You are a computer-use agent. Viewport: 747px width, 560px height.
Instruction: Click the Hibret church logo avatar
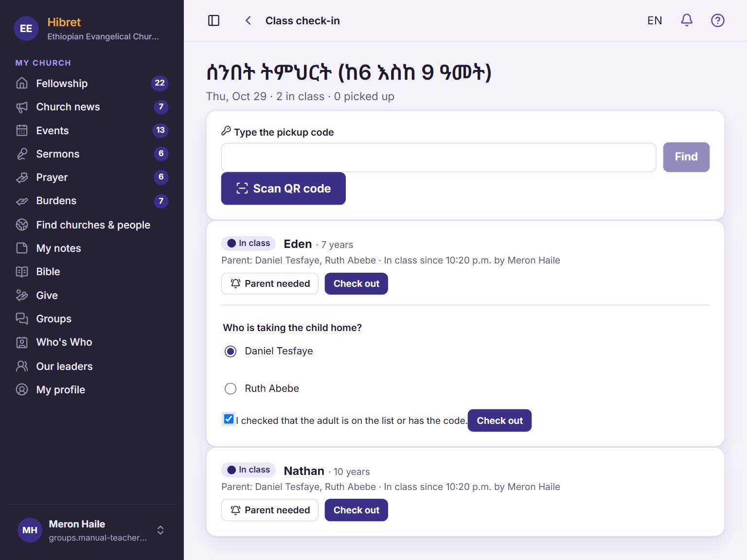coord(26,29)
